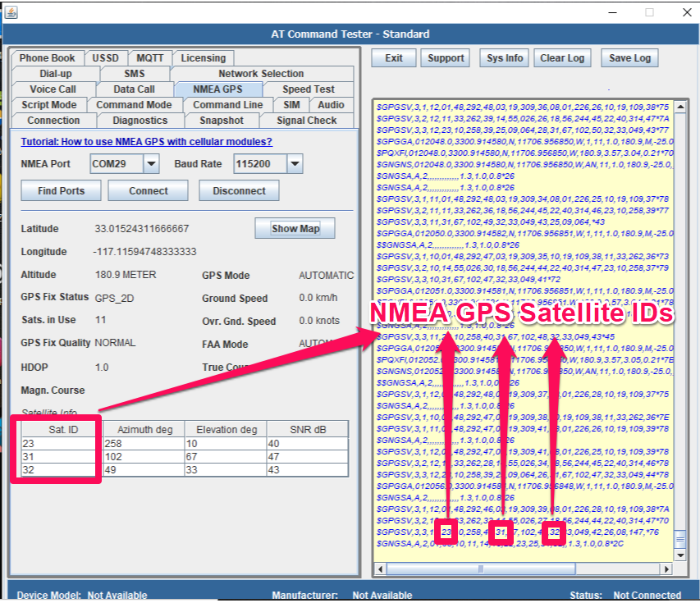Click the log horizontal scrollbar thumb
This screenshot has height=603, width=700.
[x=481, y=569]
